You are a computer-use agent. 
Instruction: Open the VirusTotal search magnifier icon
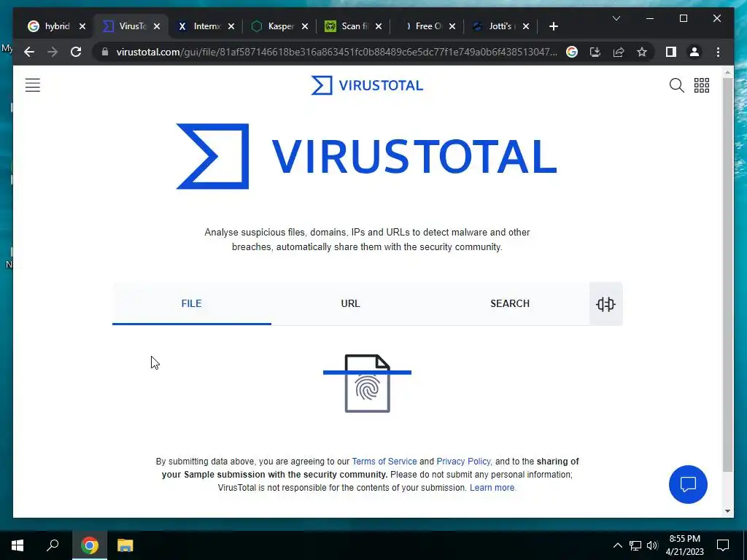pyautogui.click(x=676, y=85)
